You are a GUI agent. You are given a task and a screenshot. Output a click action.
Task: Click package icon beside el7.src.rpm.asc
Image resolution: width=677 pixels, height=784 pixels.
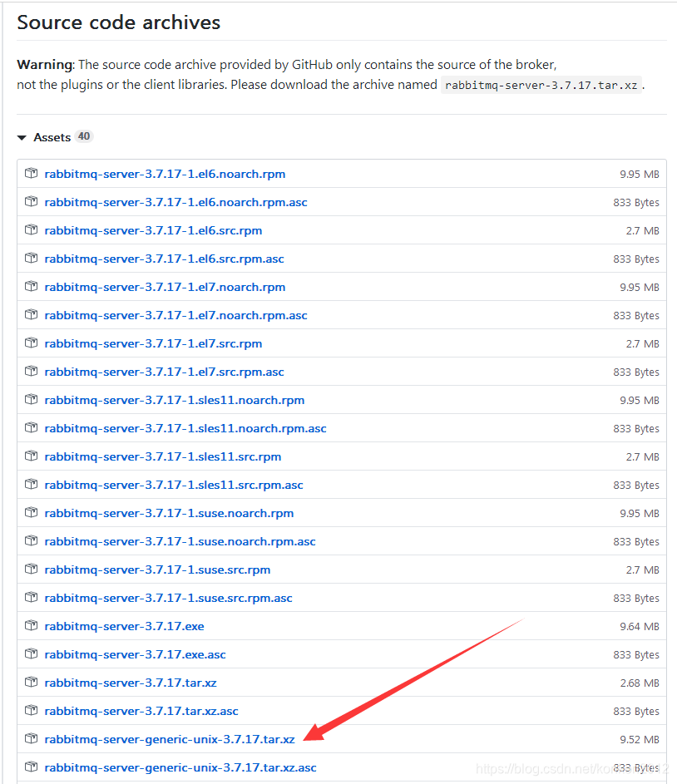click(x=31, y=371)
